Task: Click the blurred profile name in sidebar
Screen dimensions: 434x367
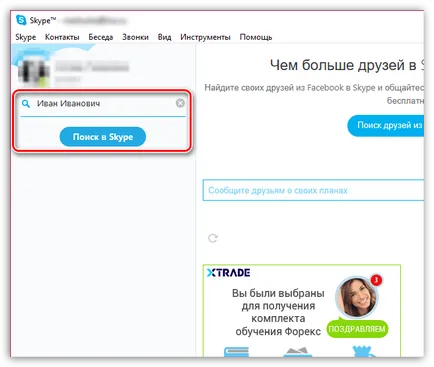Action: tap(92, 67)
